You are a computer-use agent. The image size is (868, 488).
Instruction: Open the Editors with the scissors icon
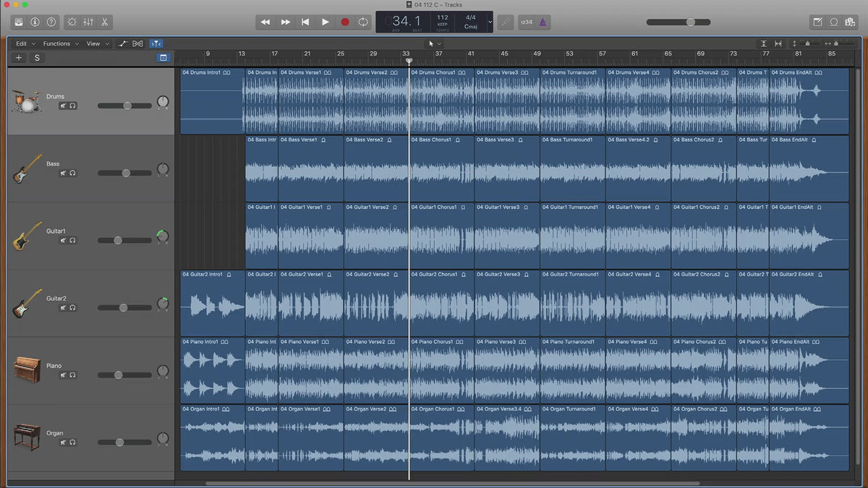pos(105,22)
